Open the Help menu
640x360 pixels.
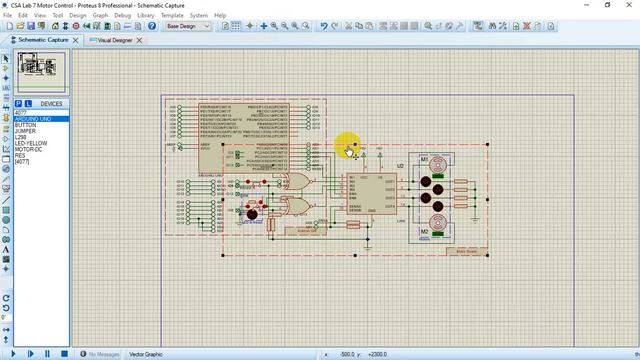[220, 16]
